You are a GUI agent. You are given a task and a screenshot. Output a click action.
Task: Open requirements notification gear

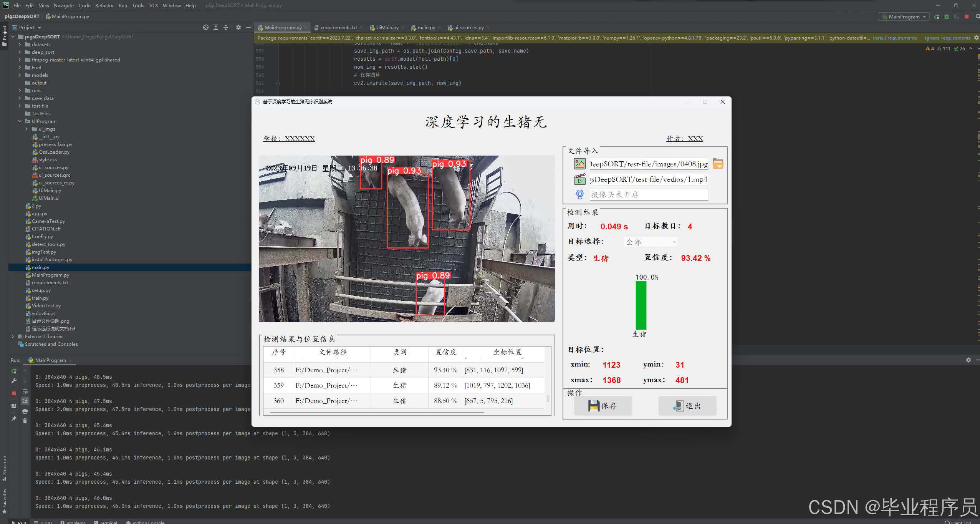point(977,38)
